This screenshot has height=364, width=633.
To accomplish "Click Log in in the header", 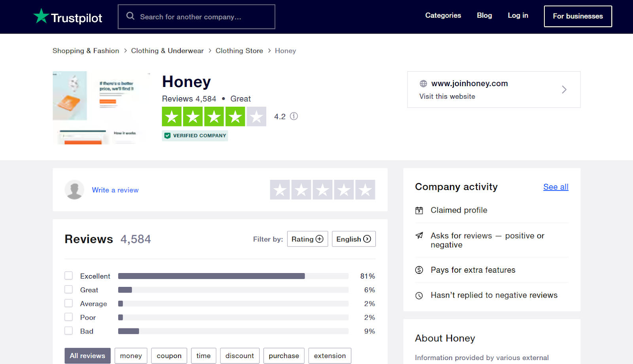I will coord(518,15).
